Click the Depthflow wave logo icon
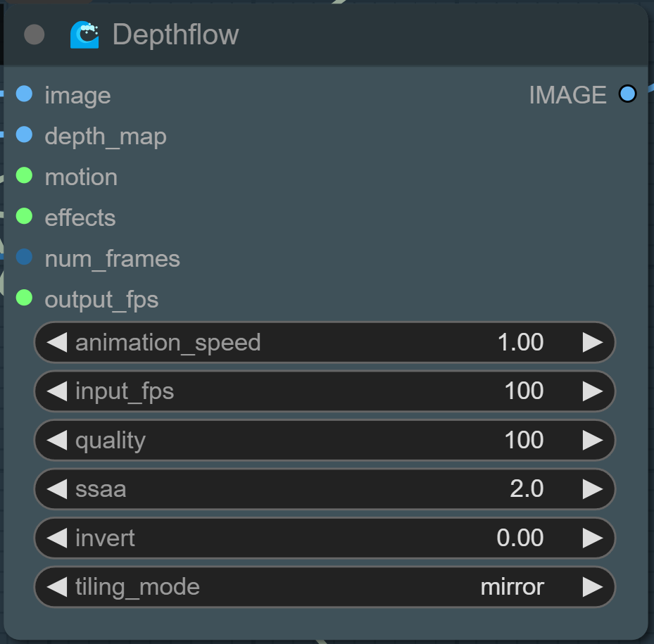The width and height of the screenshot is (654, 644). [x=84, y=34]
